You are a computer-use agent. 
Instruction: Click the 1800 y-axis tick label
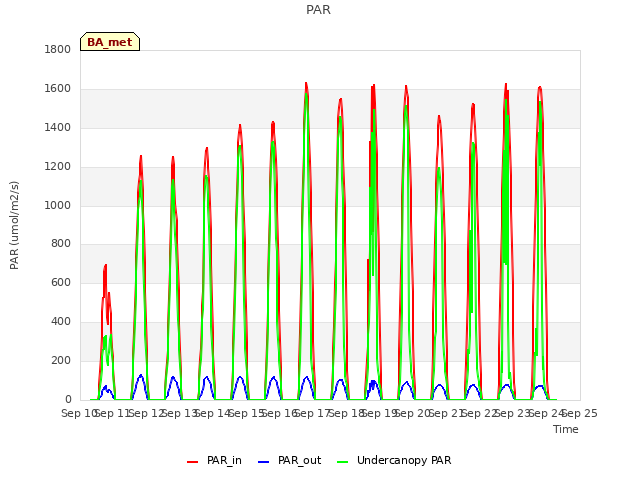pyautogui.click(x=58, y=50)
